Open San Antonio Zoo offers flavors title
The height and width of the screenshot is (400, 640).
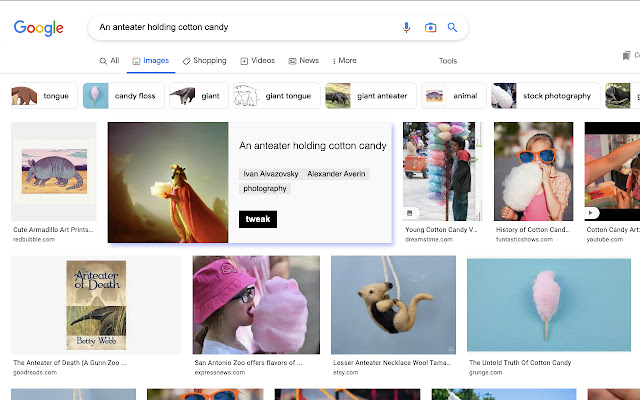coord(248,362)
